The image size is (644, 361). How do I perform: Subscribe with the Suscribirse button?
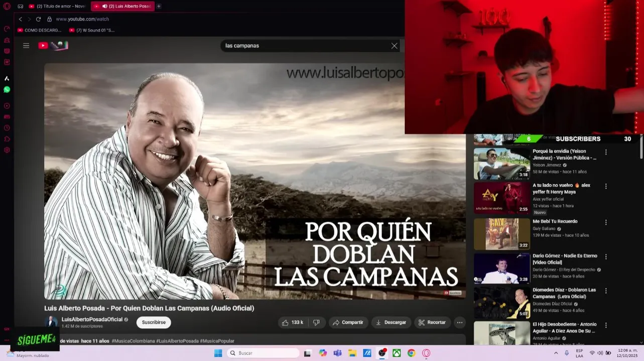point(154,322)
